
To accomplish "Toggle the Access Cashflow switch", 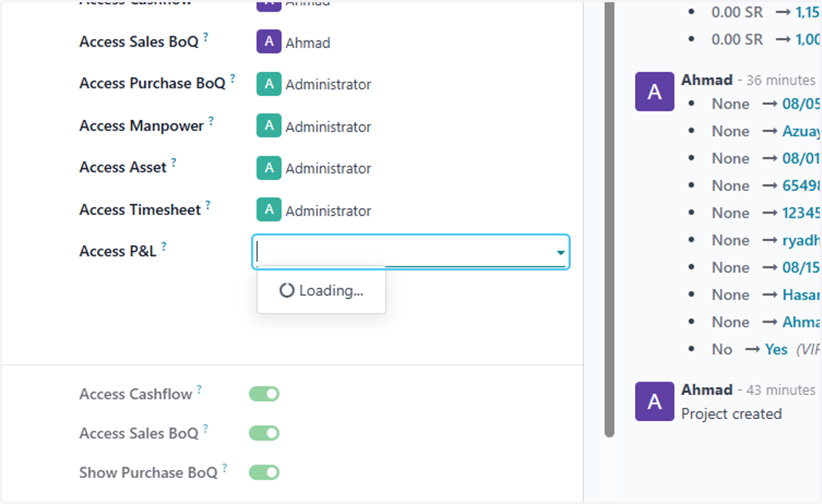I will click(x=264, y=394).
